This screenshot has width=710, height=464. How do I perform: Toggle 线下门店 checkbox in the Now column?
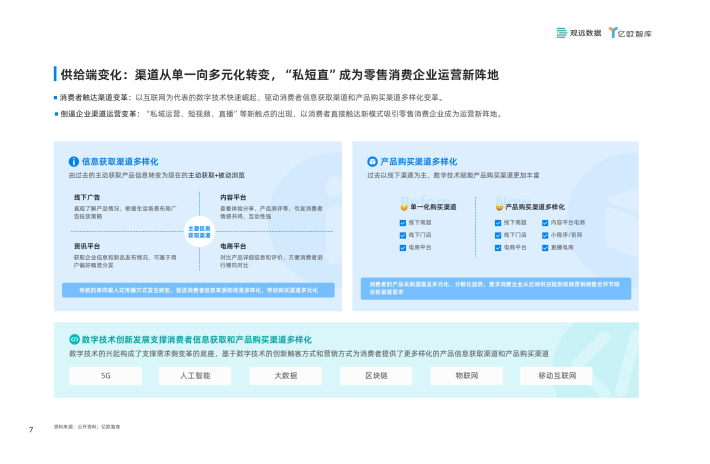coord(498,235)
